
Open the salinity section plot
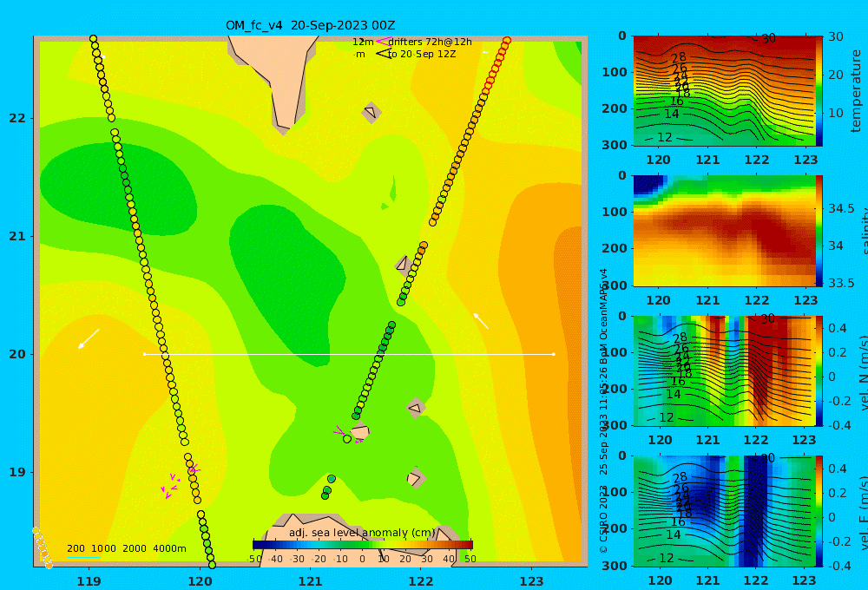click(x=724, y=231)
